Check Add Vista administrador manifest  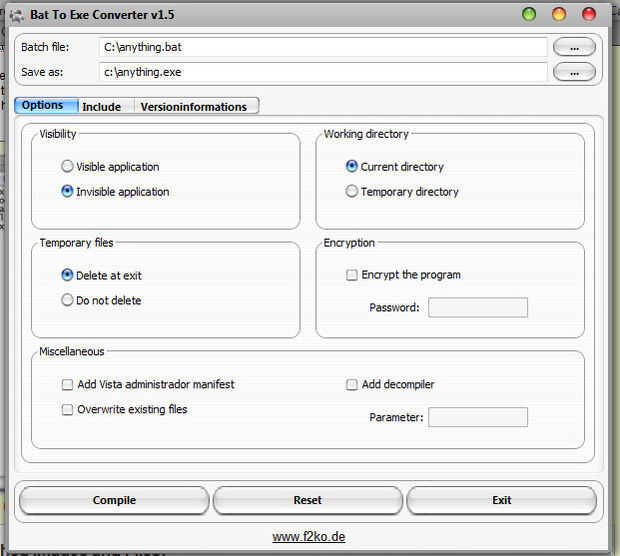[x=68, y=384]
